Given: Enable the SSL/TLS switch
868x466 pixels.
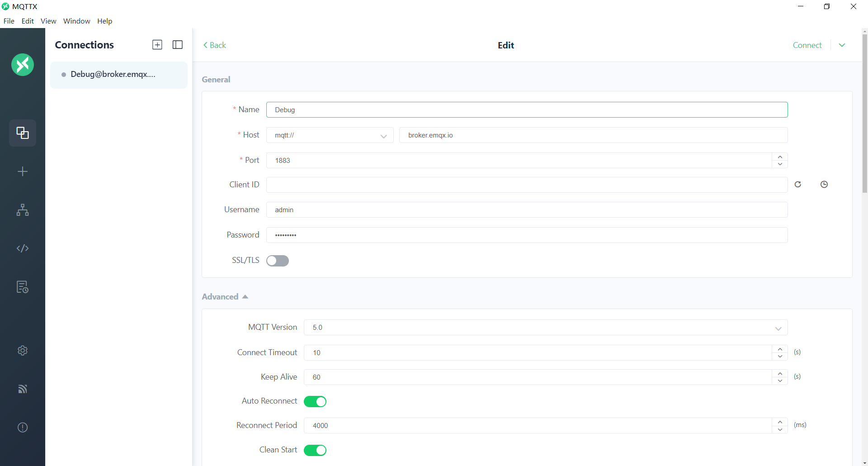Looking at the screenshot, I should point(278,261).
